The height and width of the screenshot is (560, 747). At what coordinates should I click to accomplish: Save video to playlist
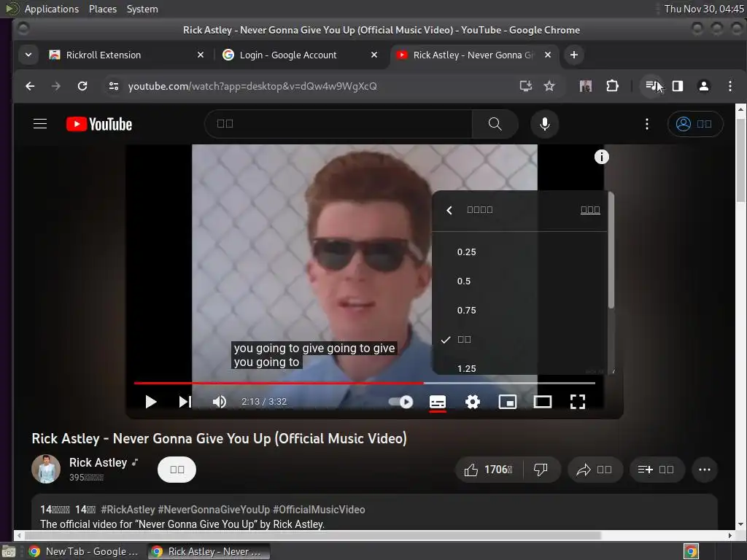[657, 470]
